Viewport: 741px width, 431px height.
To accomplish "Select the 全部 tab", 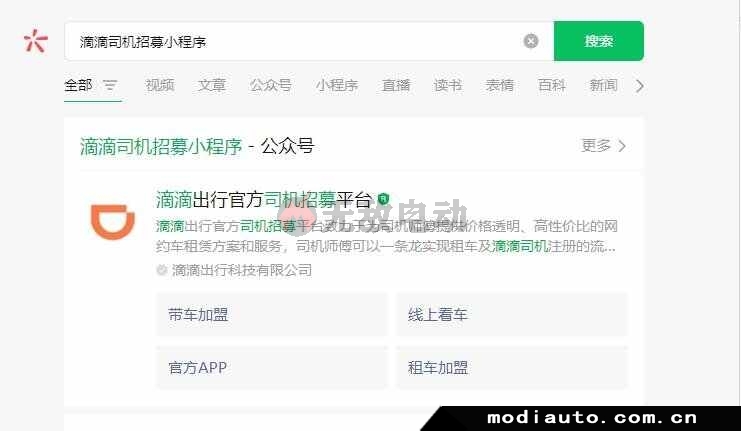I will (78, 86).
